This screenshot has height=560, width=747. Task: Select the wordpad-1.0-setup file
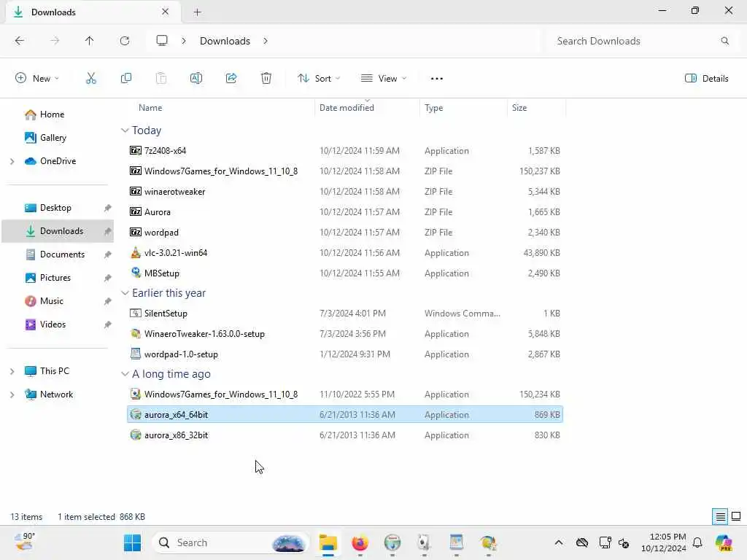344,354
